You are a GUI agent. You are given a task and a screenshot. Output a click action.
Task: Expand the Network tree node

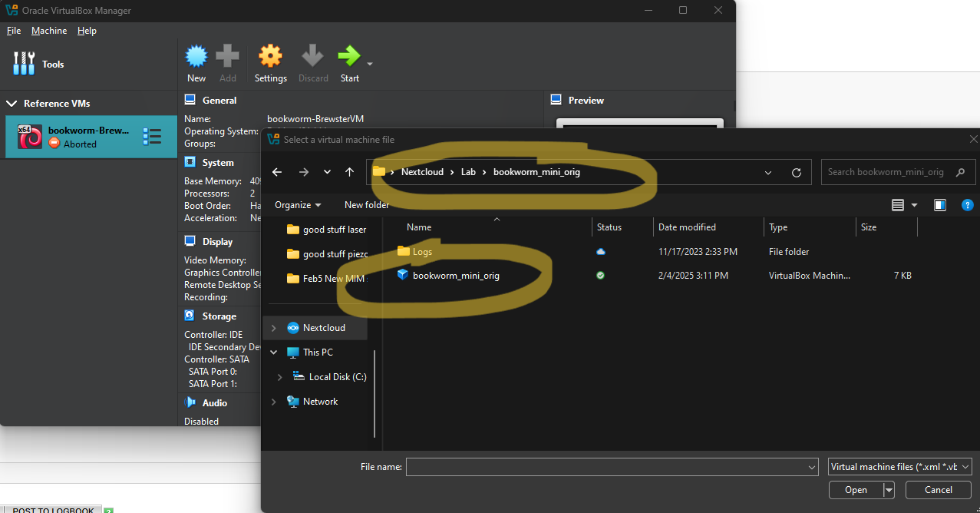274,402
